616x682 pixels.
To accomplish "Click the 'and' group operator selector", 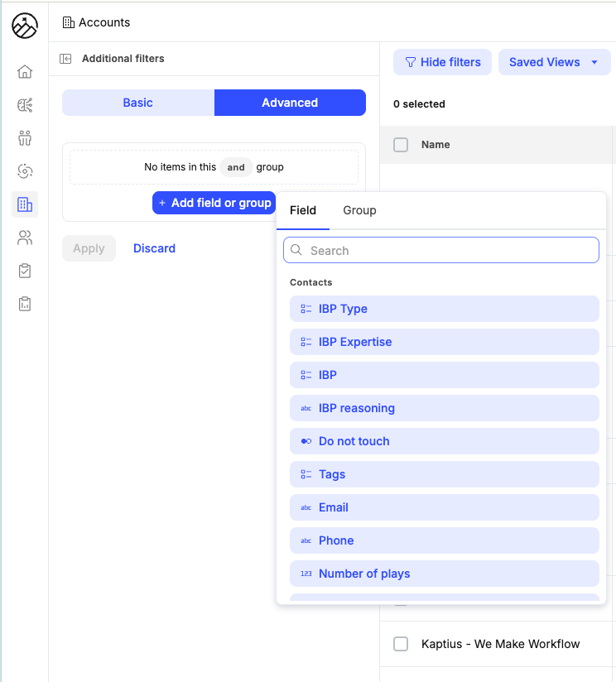I will (236, 167).
